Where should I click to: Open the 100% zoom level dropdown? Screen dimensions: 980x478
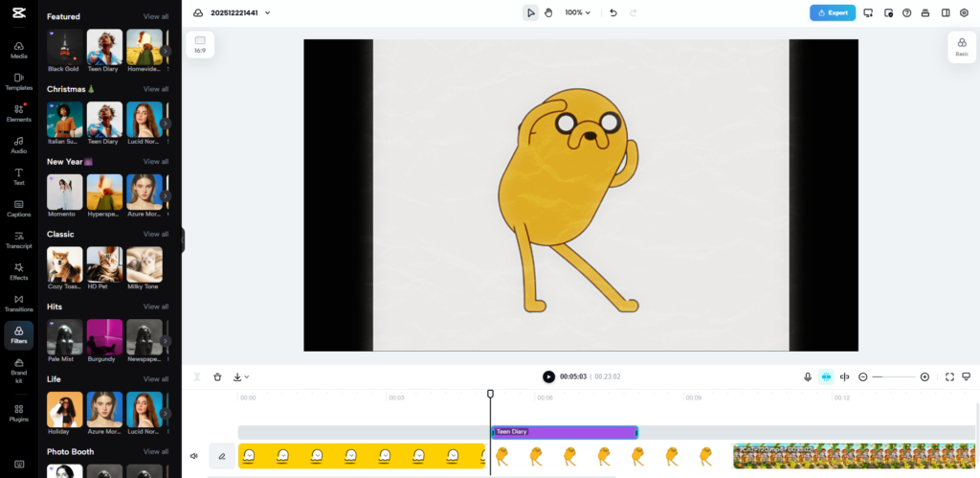pos(577,12)
